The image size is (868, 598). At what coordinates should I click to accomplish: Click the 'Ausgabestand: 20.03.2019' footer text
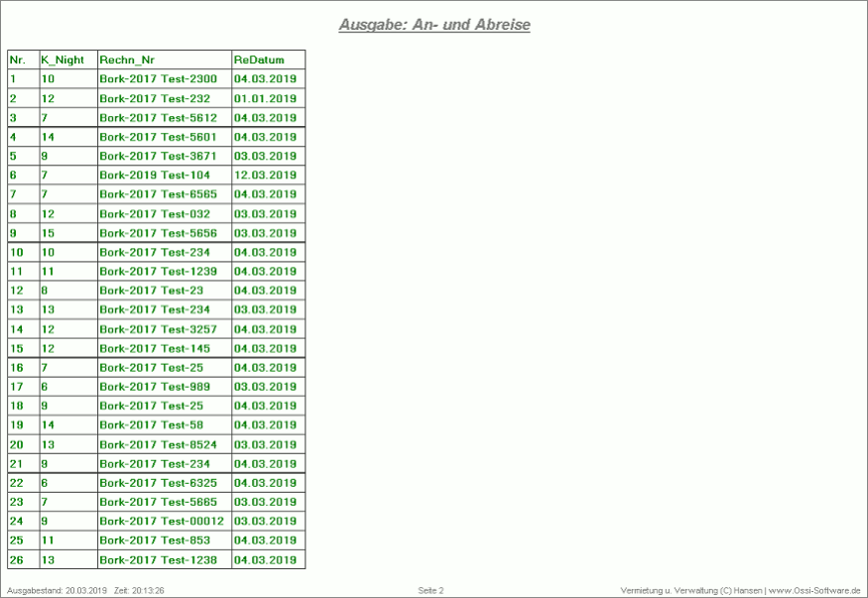pos(57,590)
